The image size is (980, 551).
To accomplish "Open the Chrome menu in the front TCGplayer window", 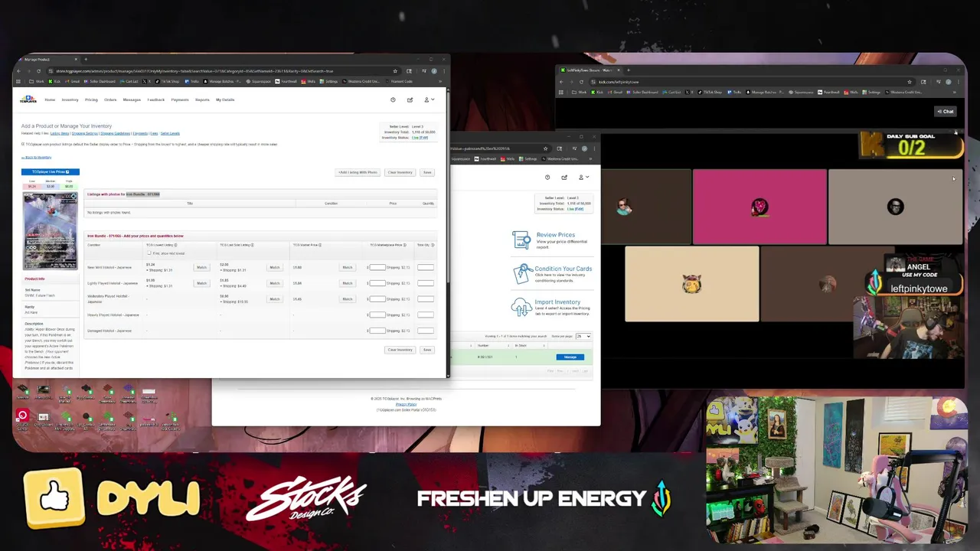I will (x=444, y=71).
